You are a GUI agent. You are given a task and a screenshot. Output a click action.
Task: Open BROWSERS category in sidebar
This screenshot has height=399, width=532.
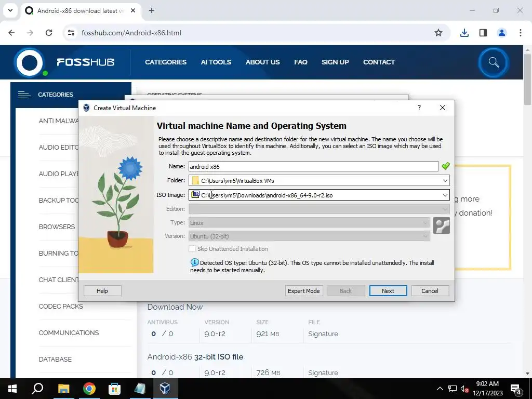pyautogui.click(x=57, y=227)
